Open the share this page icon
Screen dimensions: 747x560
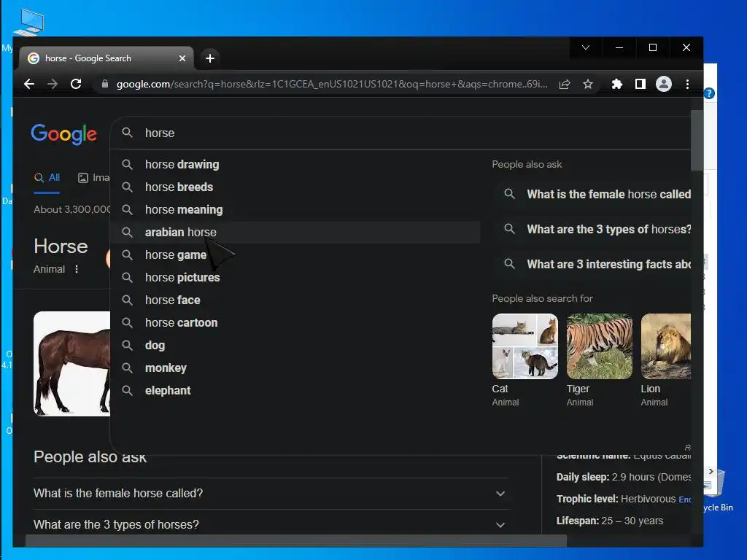point(565,85)
